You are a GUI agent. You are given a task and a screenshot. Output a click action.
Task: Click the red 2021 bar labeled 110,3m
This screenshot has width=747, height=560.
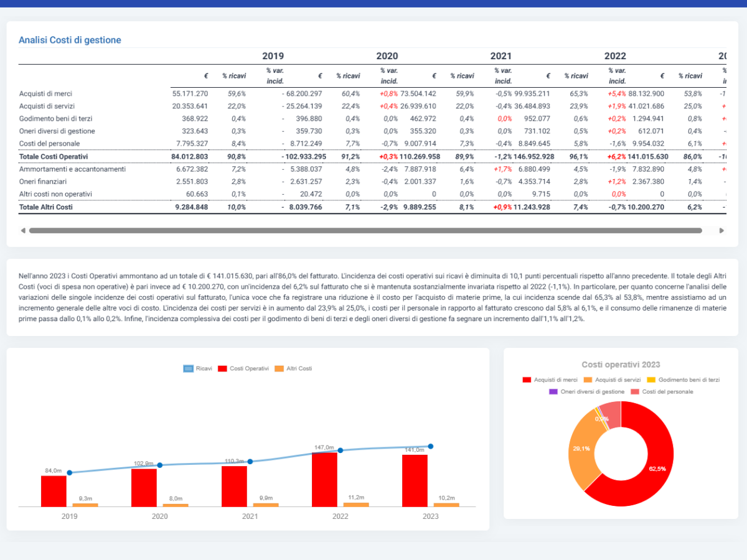pos(234,486)
